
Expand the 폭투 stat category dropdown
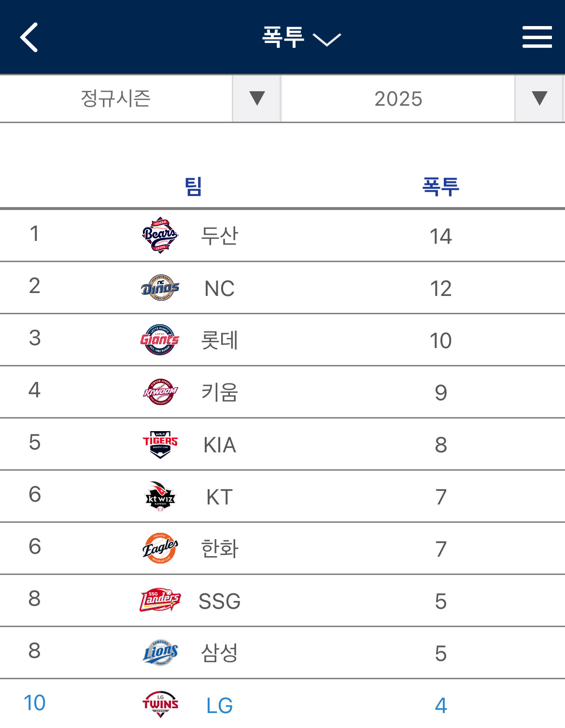[x=301, y=37]
